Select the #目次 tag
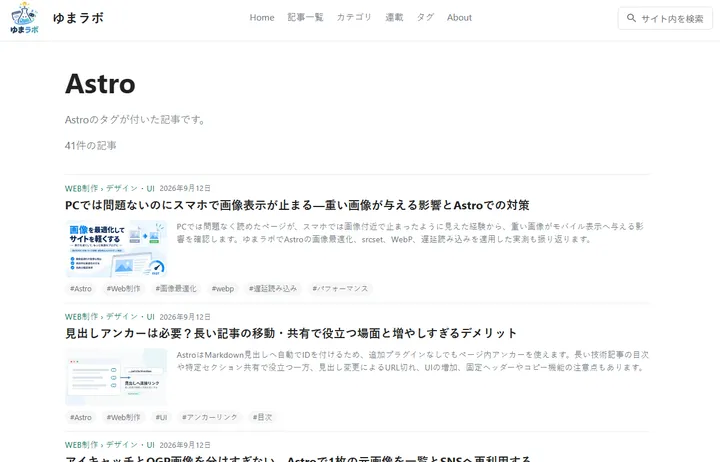720x462 pixels. tap(262, 417)
